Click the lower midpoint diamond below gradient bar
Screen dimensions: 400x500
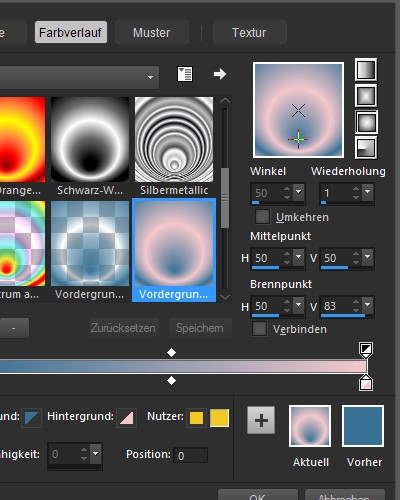point(171,380)
